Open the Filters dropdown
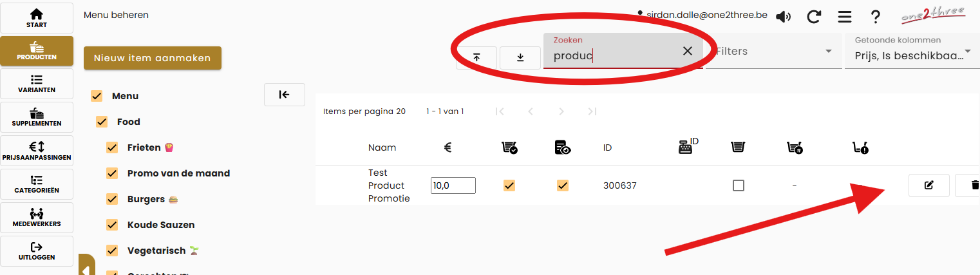Screen dimensions: 980x275 pyautogui.click(x=773, y=51)
